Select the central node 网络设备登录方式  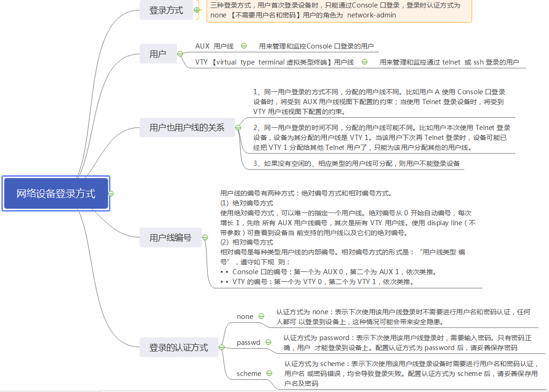(x=56, y=193)
